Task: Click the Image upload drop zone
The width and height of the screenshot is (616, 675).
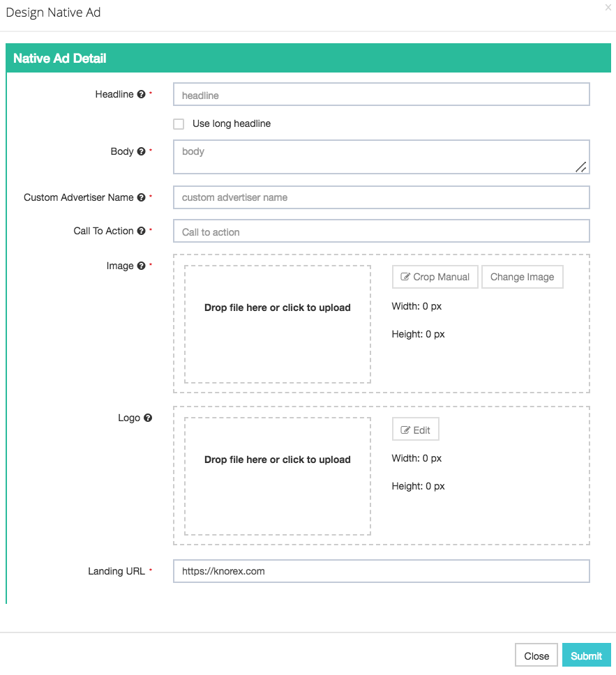Action: pos(278,324)
